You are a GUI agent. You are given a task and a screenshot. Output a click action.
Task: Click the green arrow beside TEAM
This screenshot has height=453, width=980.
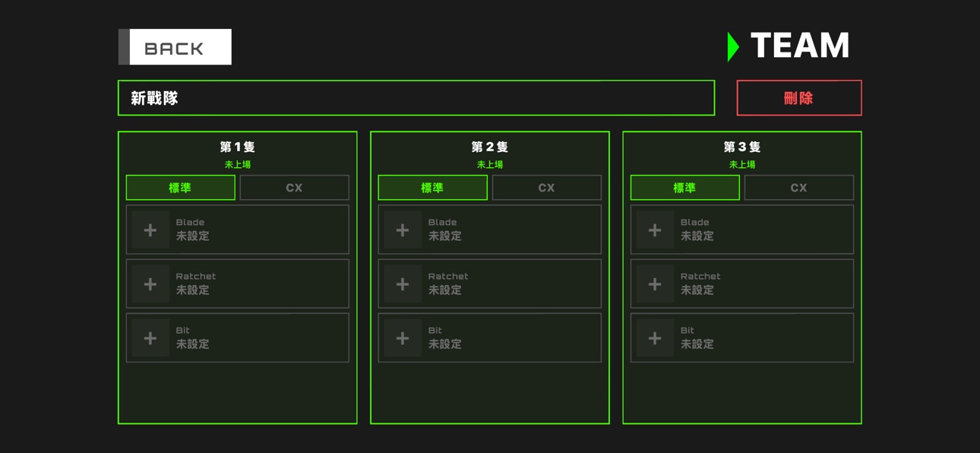coord(733,47)
